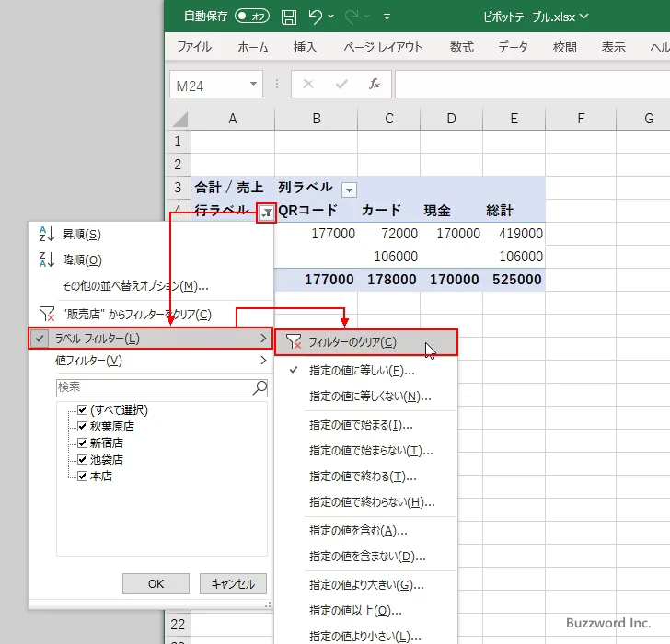670x644 pixels.
Task: Switch to the ホーム ribbon tab
Action: 253,47
